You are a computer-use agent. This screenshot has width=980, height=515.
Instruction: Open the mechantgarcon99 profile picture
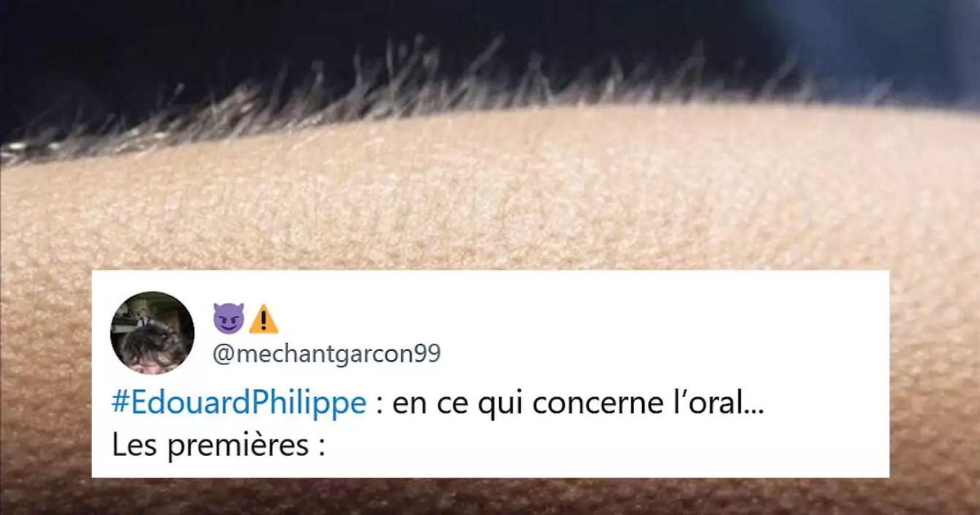[x=152, y=333]
